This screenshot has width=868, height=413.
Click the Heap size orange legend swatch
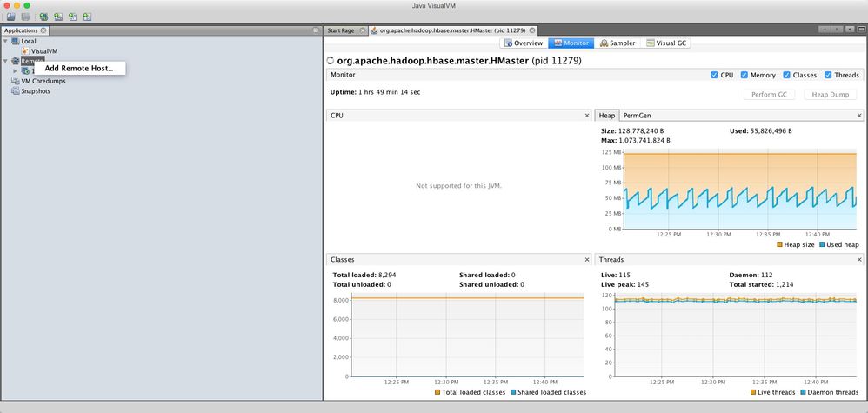(779, 244)
